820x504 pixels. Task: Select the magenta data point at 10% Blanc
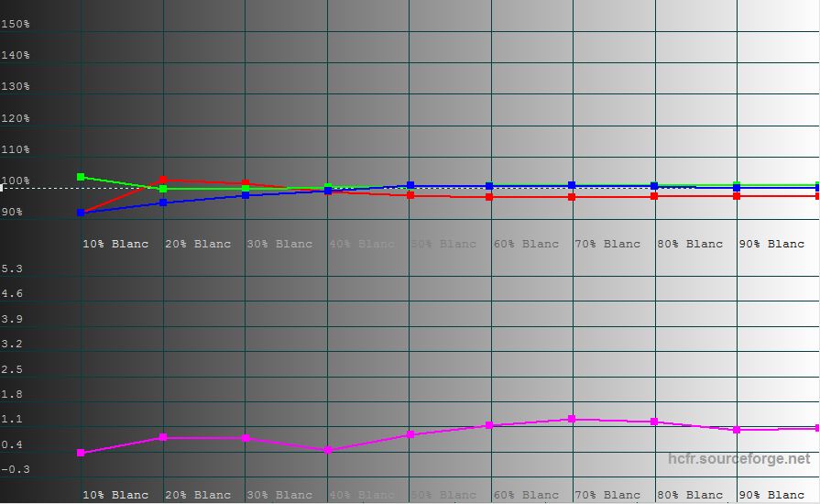(81, 453)
